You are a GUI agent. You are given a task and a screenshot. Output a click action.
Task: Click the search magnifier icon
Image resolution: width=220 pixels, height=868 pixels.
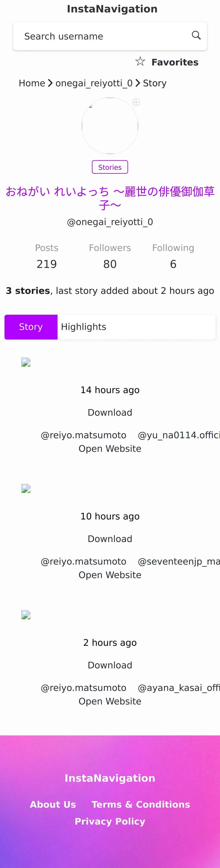tap(196, 35)
